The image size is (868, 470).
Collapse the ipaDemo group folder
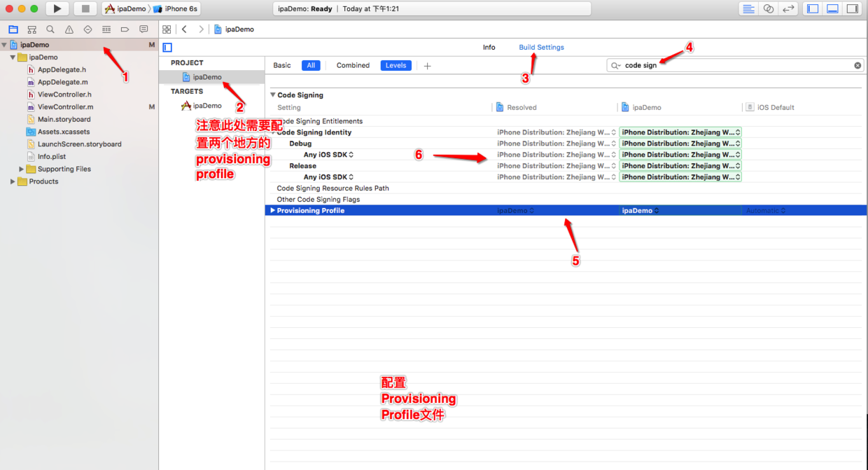pyautogui.click(x=13, y=57)
